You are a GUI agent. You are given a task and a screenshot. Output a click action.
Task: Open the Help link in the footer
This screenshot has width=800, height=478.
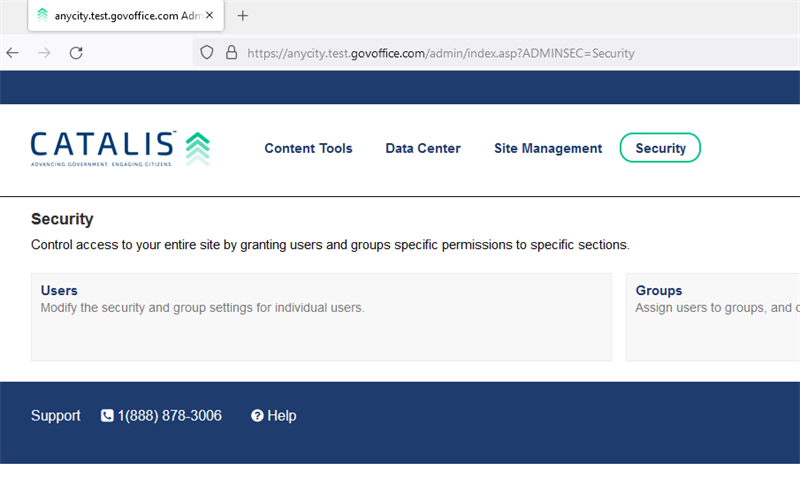coord(282,416)
